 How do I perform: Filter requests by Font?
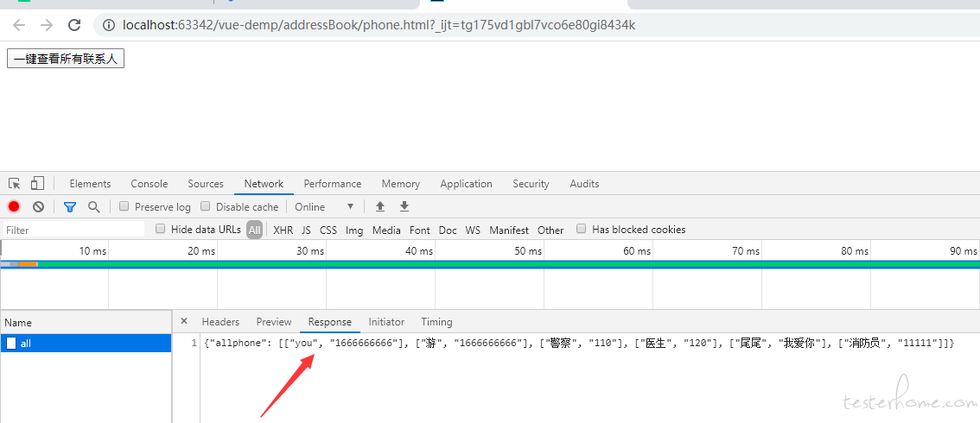419,230
